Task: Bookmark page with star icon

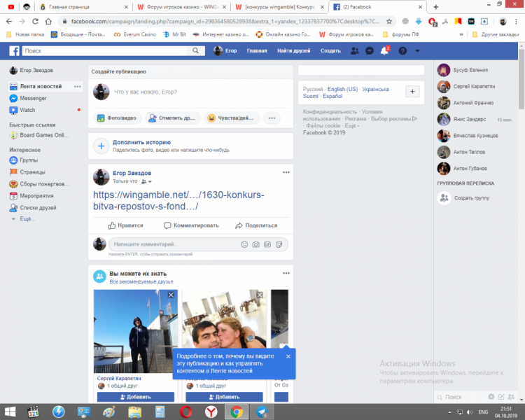Action: coord(389,22)
